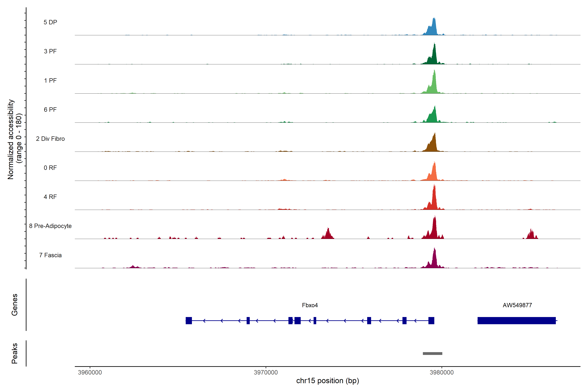
Task: Click the Fbxo4 gene name
Action: (310, 305)
